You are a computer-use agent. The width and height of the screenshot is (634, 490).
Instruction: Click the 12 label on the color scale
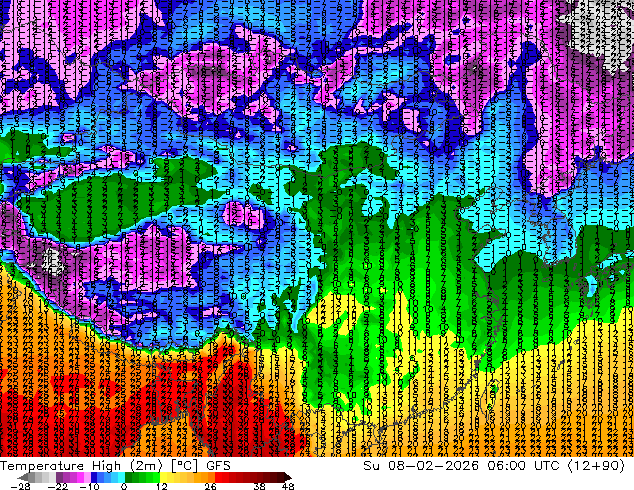[162, 486]
